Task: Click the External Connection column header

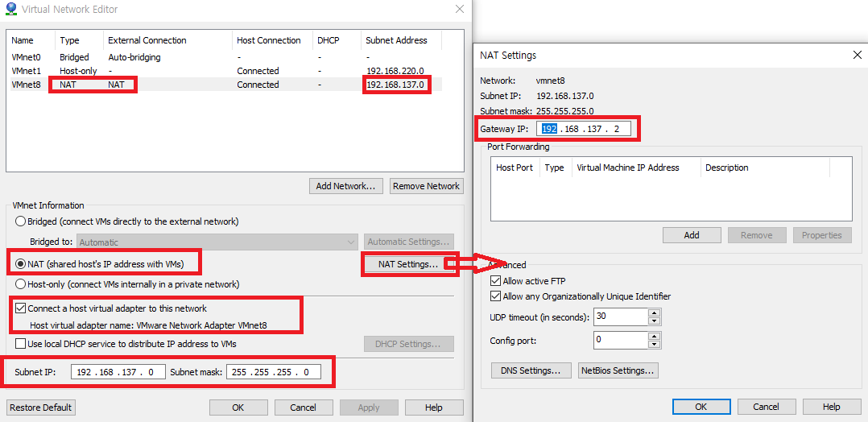Action: 167,40
